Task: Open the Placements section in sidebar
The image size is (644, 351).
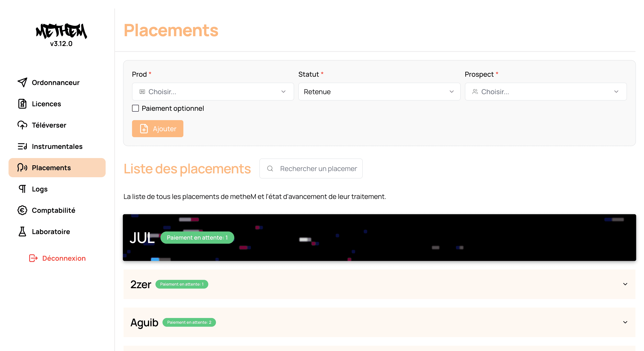Action: 51,167
